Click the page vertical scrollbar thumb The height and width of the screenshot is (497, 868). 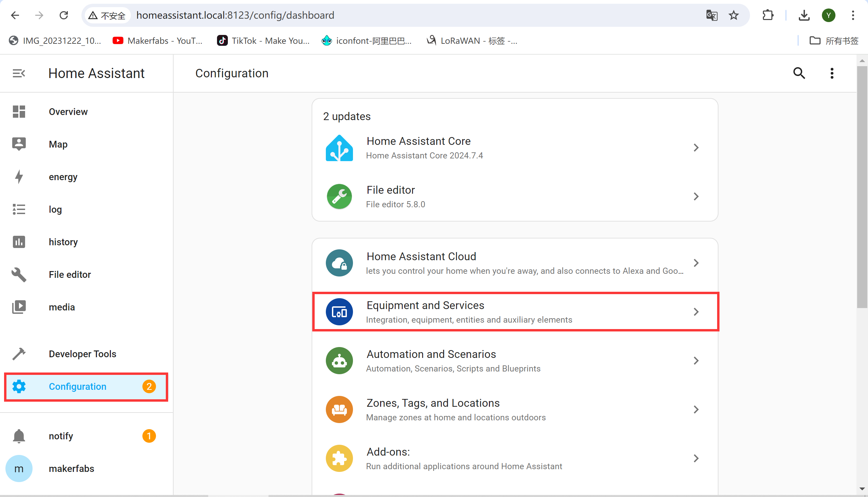tap(862, 186)
